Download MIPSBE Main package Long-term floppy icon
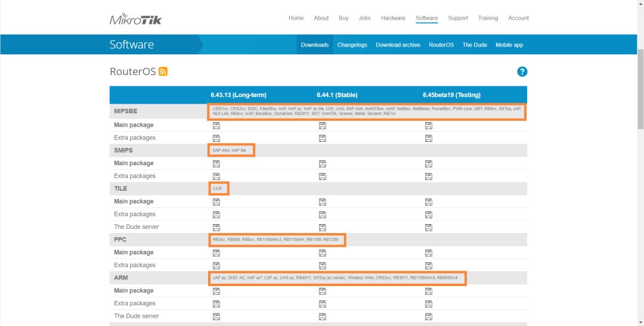This screenshot has width=644, height=326. [x=216, y=125]
